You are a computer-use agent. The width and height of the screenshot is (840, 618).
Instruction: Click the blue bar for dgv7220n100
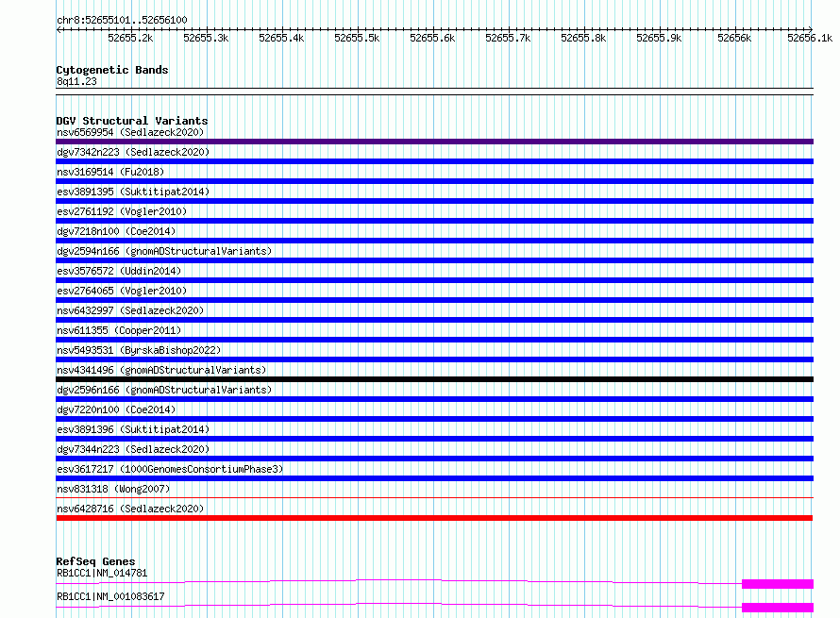point(434,419)
